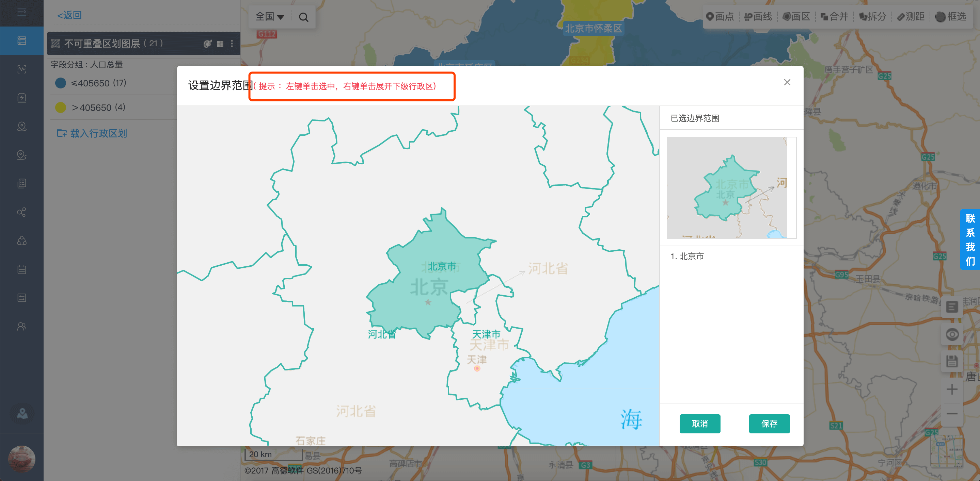This screenshot has width=980, height=481.
Task: Click the map-person icon near sidebar bottom
Action: 22,413
